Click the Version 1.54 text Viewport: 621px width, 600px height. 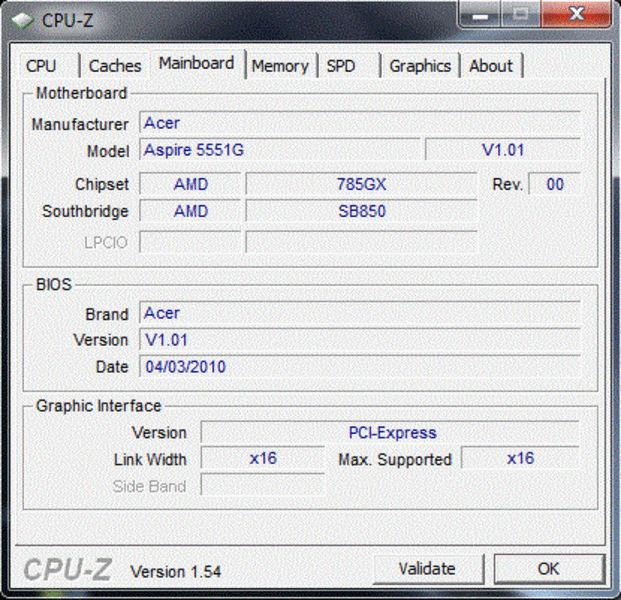175,571
